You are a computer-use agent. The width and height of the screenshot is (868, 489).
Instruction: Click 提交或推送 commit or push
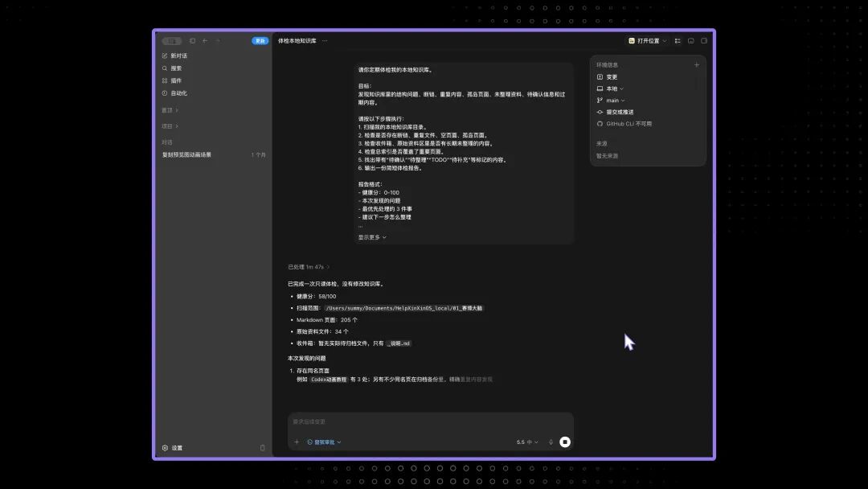pyautogui.click(x=615, y=112)
